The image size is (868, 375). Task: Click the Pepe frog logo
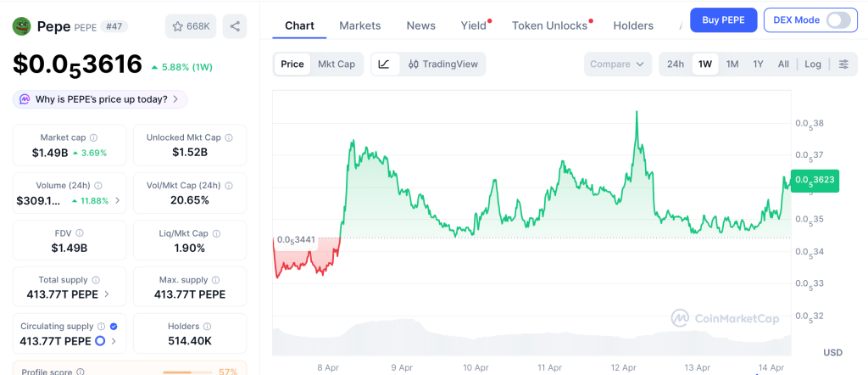22,26
